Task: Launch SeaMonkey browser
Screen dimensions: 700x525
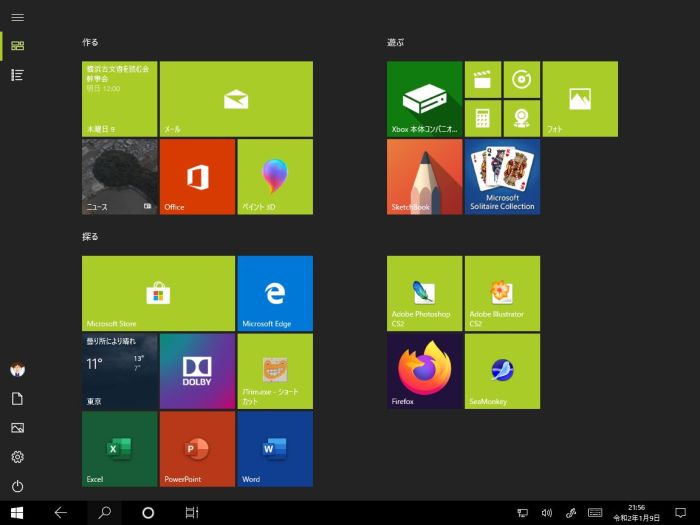Action: [502, 371]
